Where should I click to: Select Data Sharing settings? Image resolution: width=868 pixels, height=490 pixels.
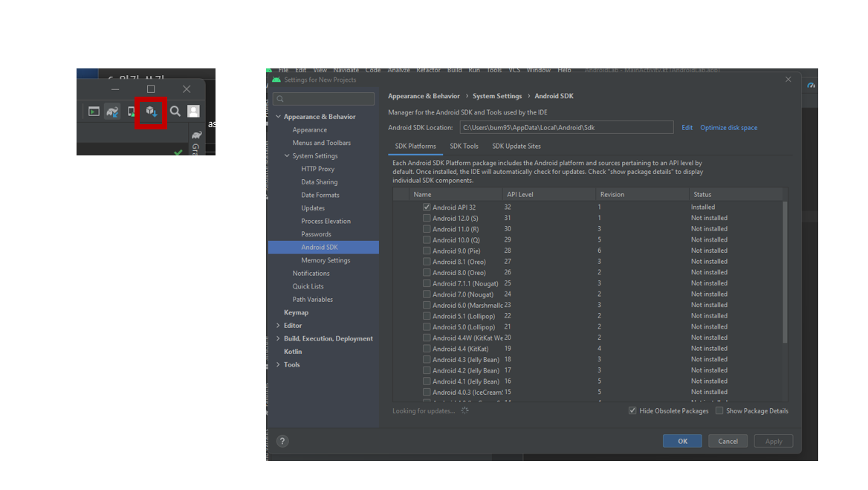[x=320, y=182]
